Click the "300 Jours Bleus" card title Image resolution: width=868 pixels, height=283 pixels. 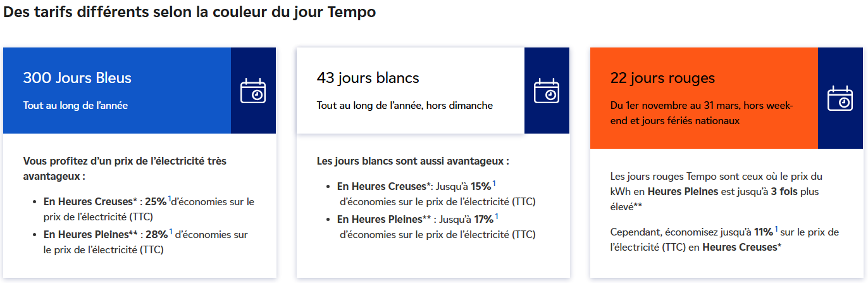coord(77,78)
